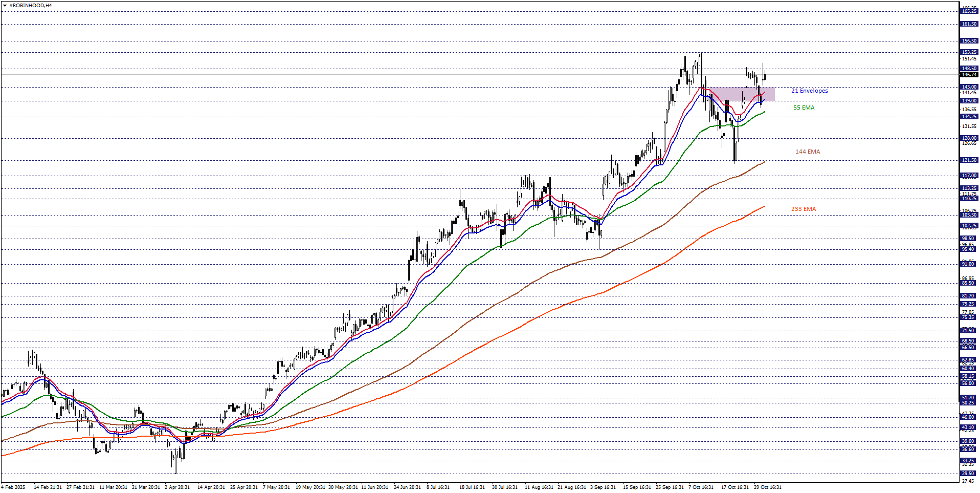Viewport: 980px width, 493px height.
Task: Click the 29.50 price level tag
Action: point(968,474)
